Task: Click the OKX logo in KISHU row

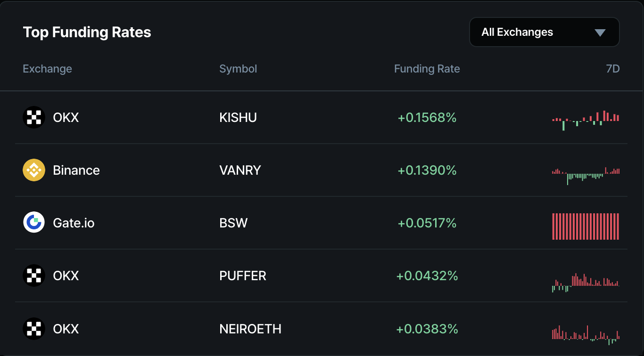Action: click(34, 117)
